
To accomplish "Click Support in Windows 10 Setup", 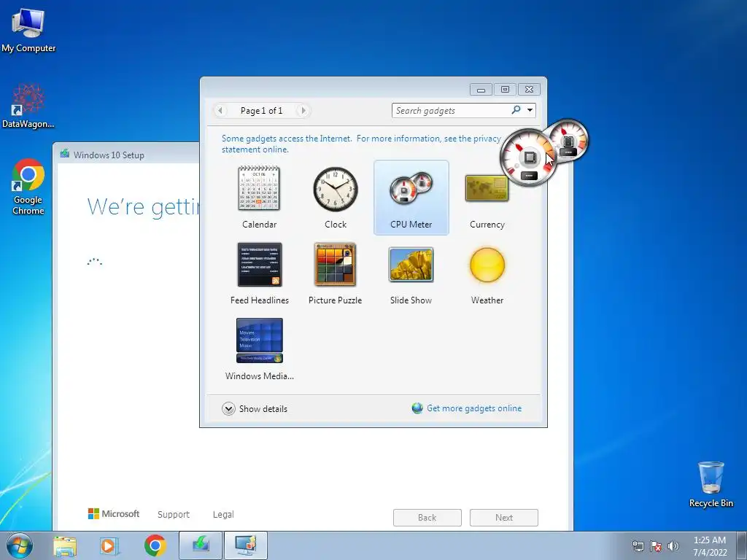I will (174, 514).
